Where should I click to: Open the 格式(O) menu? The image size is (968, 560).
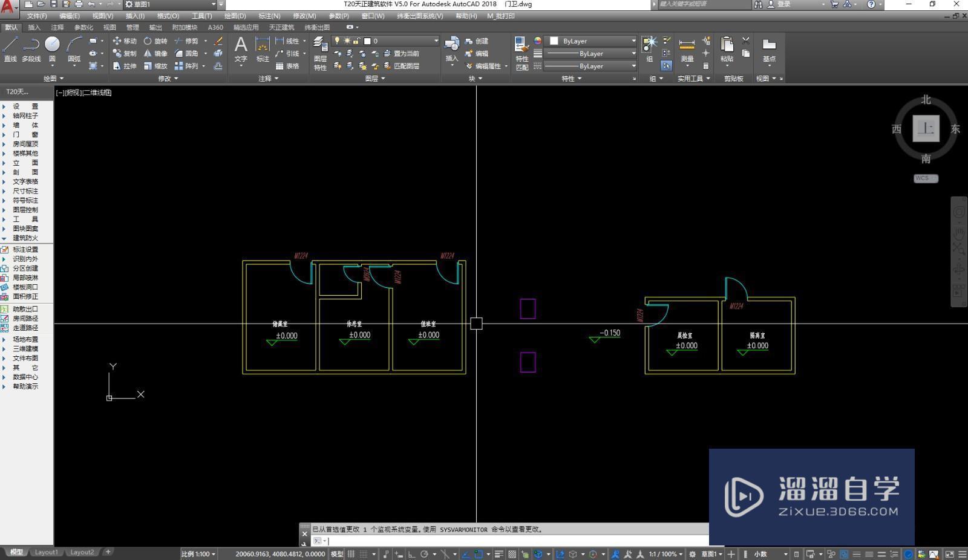(x=168, y=16)
